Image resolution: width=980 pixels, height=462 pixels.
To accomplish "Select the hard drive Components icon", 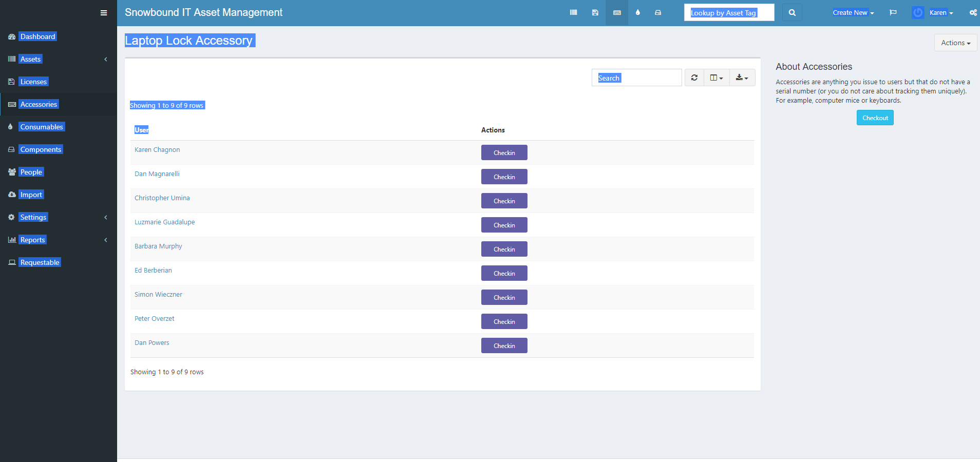I will click(658, 12).
